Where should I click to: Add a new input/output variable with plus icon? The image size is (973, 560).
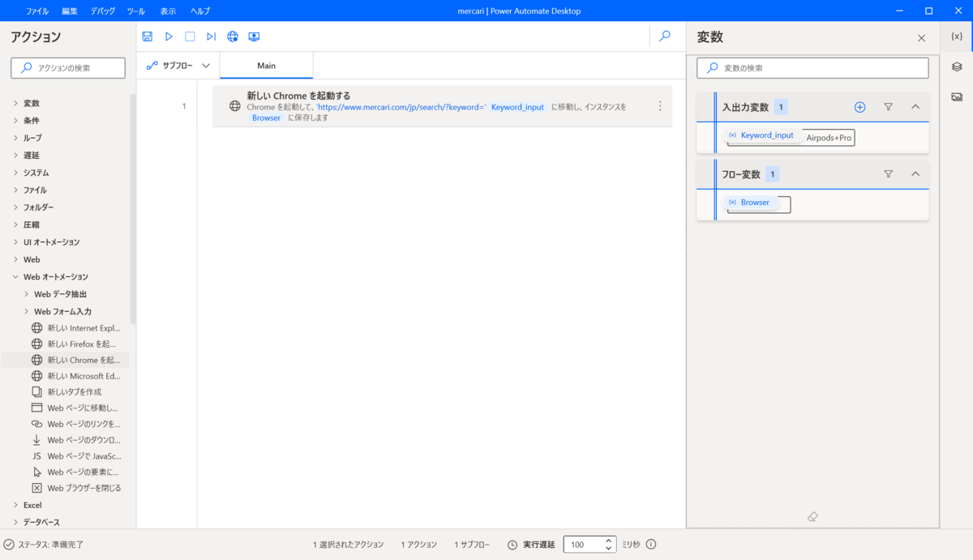(x=860, y=107)
